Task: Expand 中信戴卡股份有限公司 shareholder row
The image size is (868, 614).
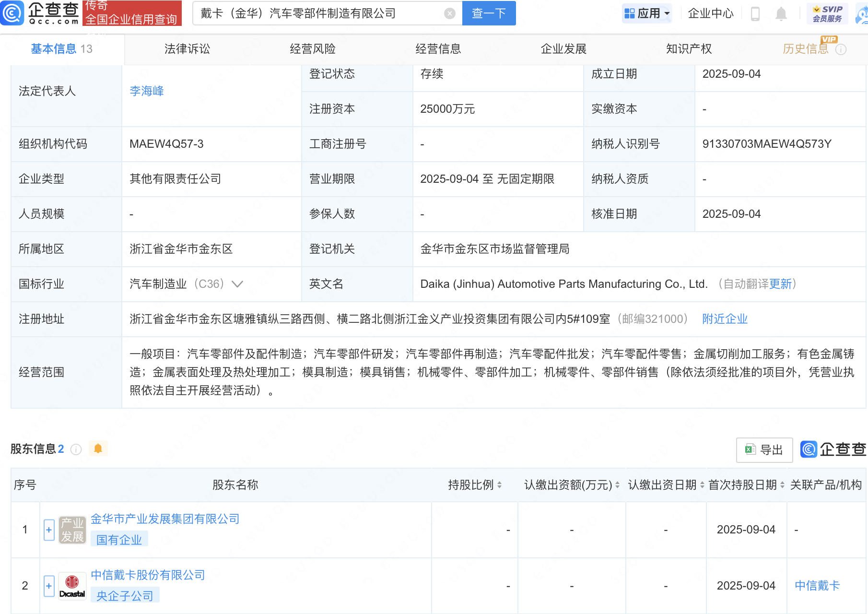Action: pos(49,586)
